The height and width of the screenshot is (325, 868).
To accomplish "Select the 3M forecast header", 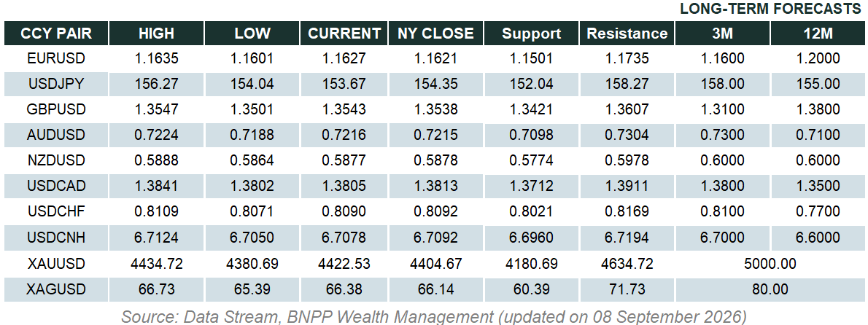I will tap(722, 34).
